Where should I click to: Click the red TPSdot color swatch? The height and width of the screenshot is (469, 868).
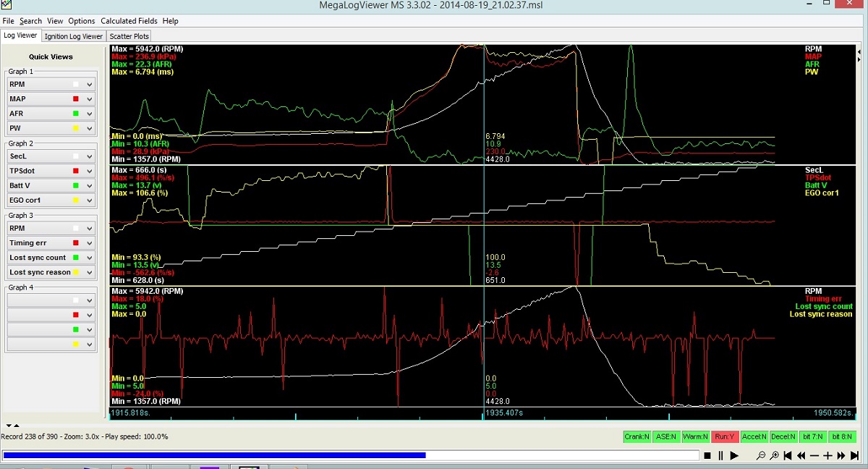pyautogui.click(x=75, y=171)
